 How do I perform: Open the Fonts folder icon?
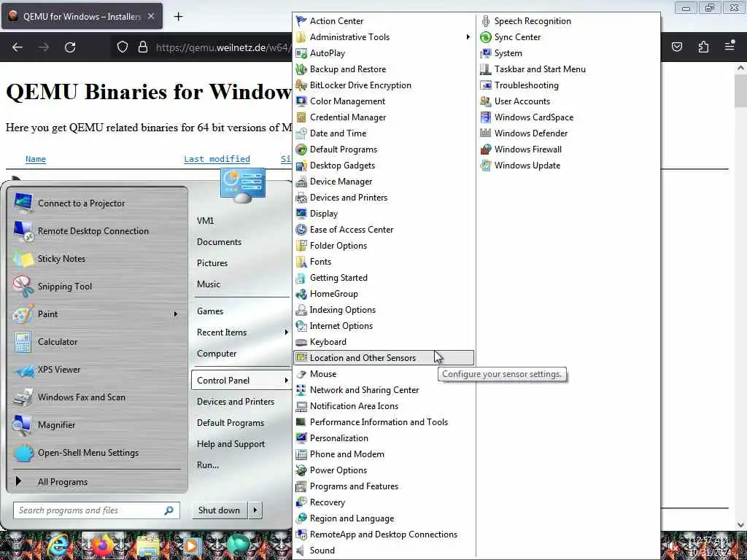pyautogui.click(x=301, y=262)
